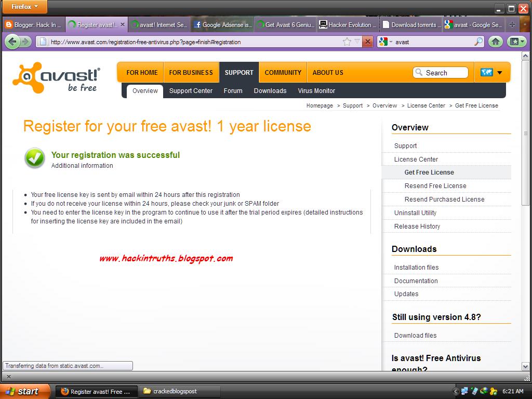Open the language selection dropdown arrow
This screenshot has height=399, width=532.
(498, 72)
